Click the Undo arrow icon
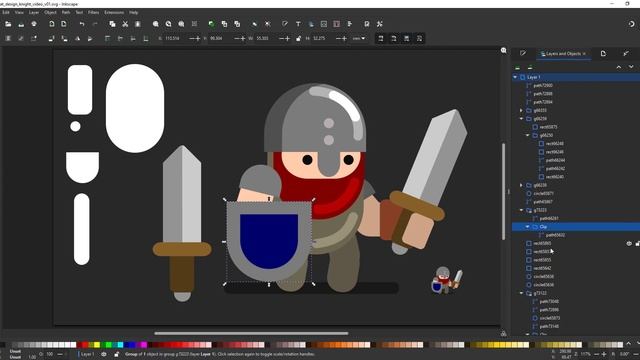640x360 pixels. [x=82, y=24]
